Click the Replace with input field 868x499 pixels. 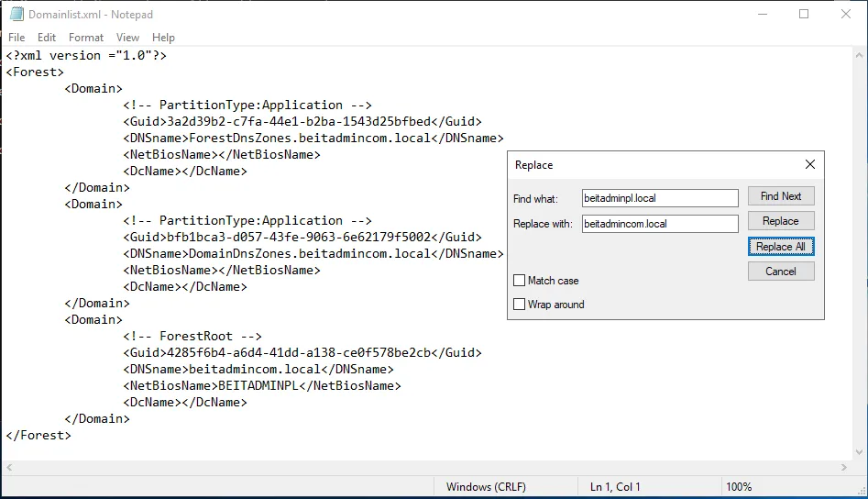659,224
